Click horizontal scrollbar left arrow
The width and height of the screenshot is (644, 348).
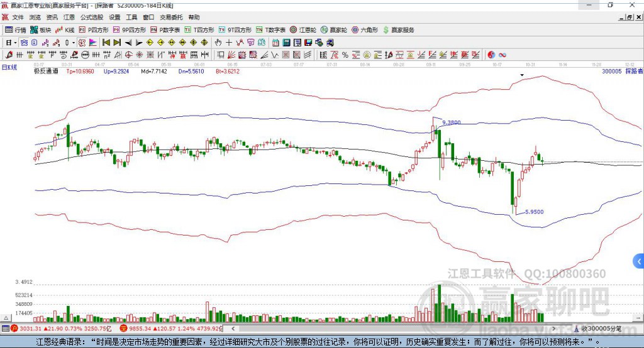tap(233, 329)
